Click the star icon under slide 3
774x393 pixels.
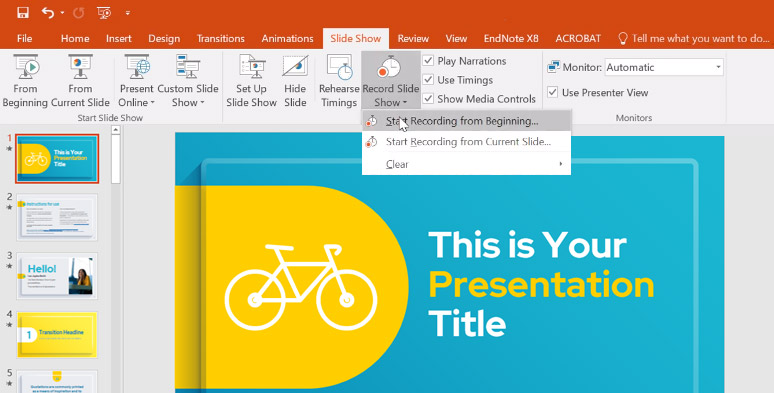click(9, 266)
